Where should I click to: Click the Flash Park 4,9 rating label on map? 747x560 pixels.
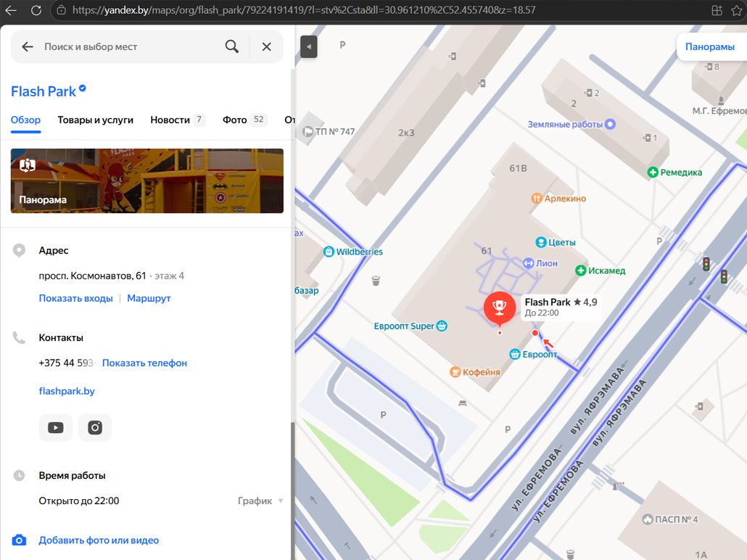pos(561,306)
